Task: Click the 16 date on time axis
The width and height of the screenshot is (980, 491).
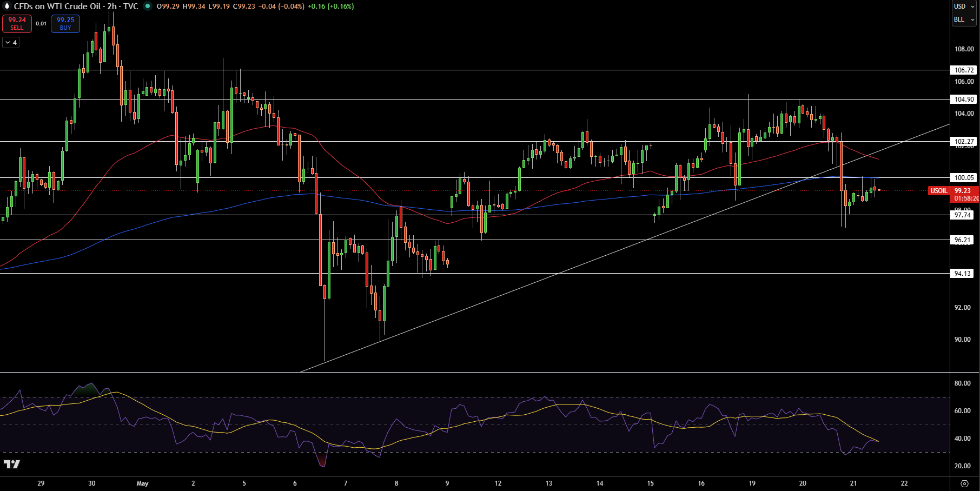Action: pos(701,483)
